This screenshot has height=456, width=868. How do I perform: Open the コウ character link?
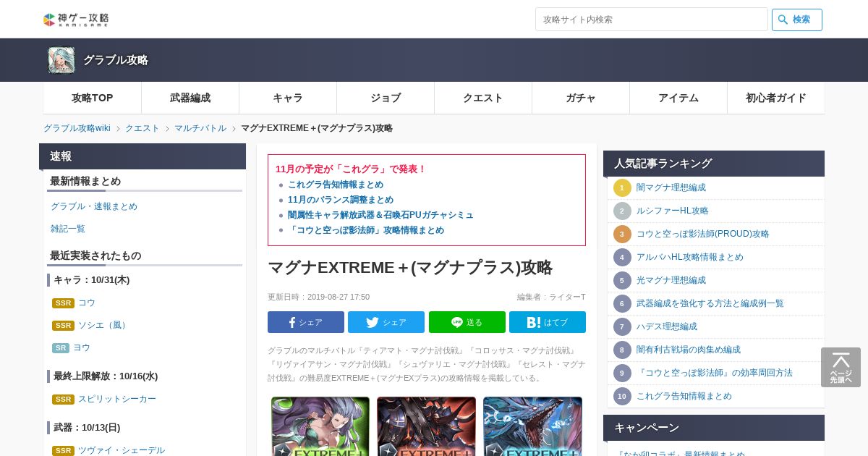pyautogui.click(x=87, y=303)
